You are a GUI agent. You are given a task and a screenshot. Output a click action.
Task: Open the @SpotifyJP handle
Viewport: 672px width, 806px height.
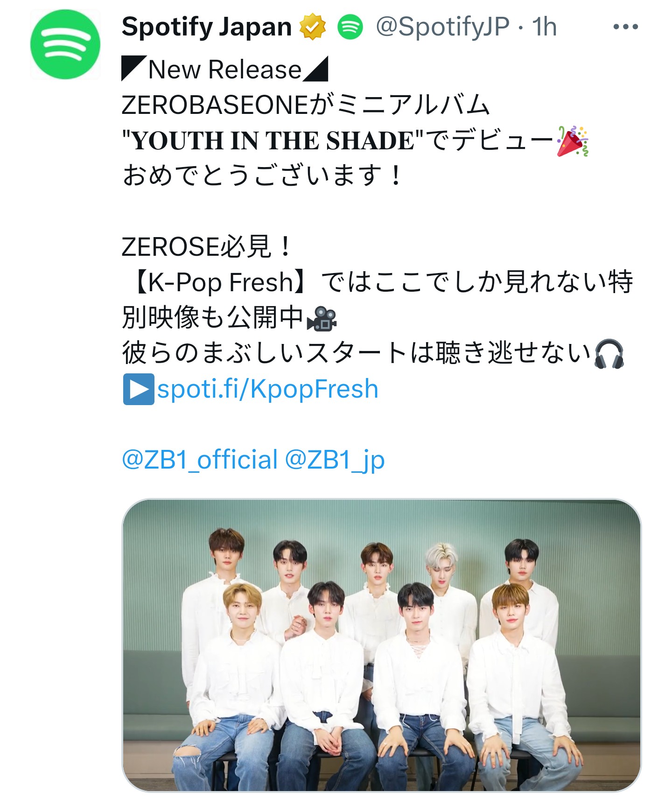(x=442, y=27)
